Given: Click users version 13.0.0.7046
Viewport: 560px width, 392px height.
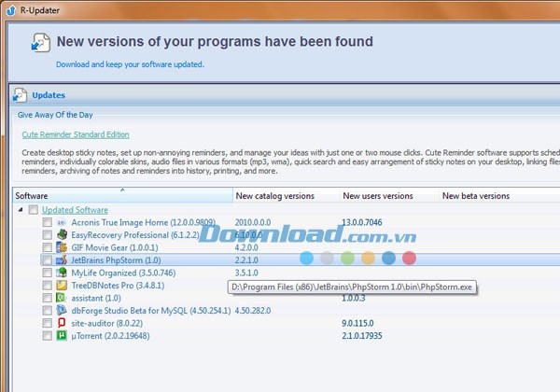Looking at the screenshot, I should (x=362, y=222).
